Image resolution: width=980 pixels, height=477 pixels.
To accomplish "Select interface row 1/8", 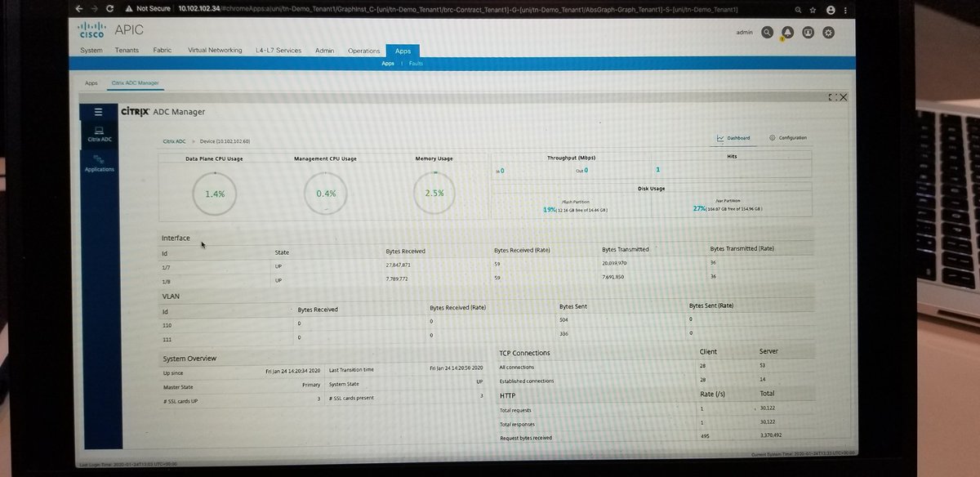I will tap(487, 279).
